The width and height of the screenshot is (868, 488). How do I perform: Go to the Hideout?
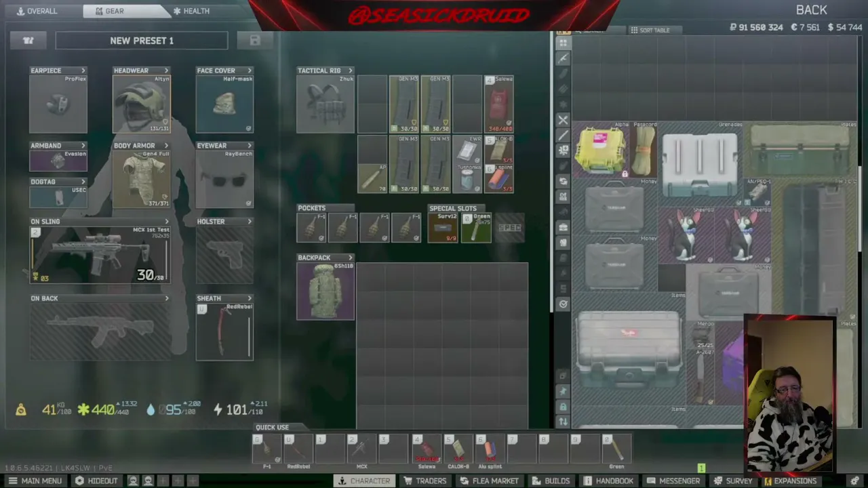click(x=96, y=481)
